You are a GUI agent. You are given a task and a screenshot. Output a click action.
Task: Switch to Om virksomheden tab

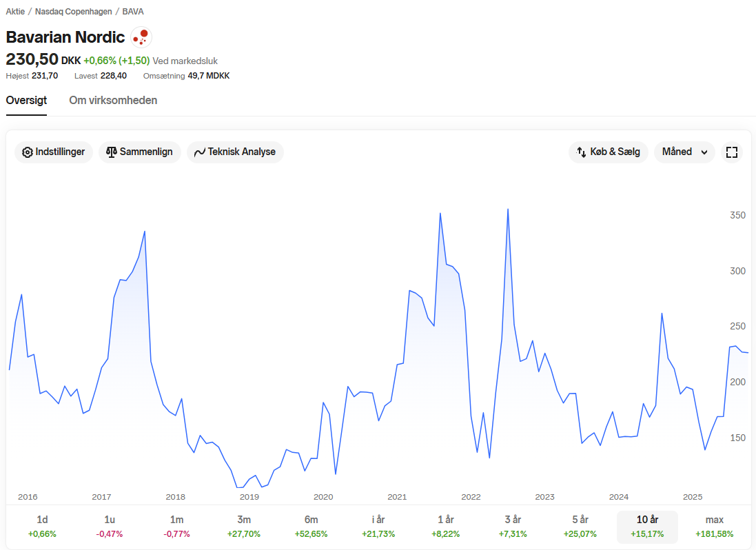pyautogui.click(x=113, y=100)
